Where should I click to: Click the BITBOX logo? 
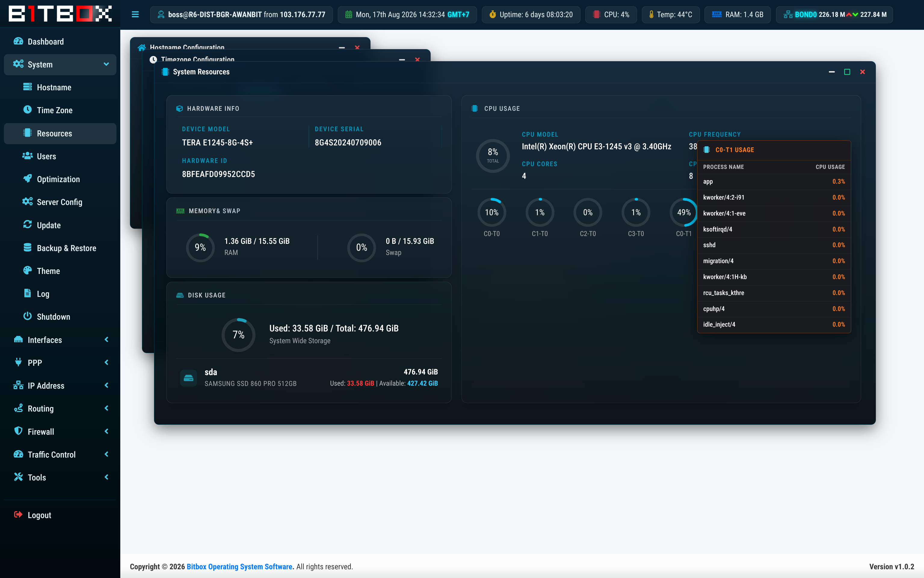[x=60, y=14]
